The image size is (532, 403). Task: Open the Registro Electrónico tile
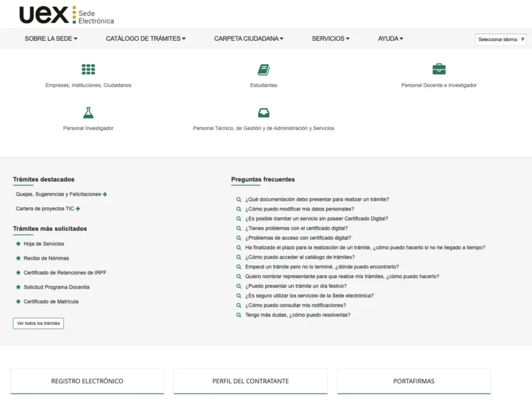pos(87,381)
